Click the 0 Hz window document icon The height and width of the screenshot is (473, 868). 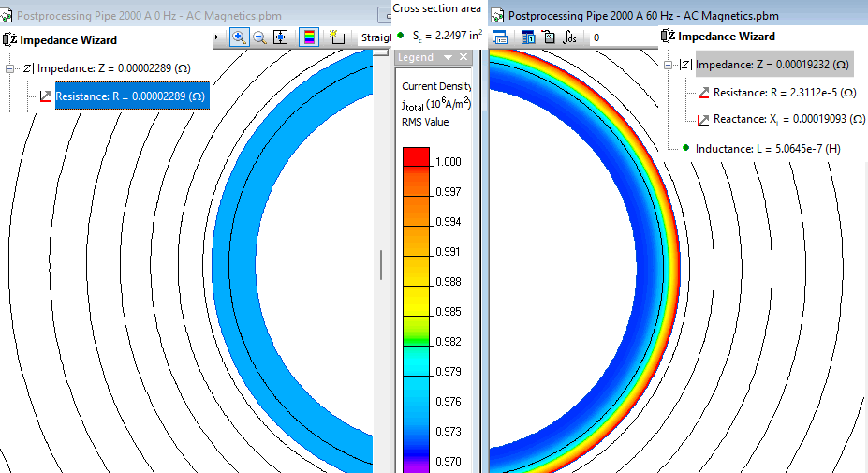pos(7,16)
